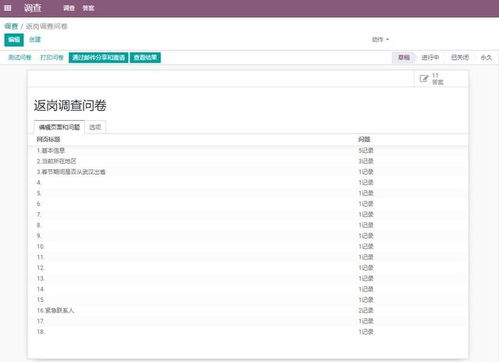Image resolution: width=499 pixels, height=362 pixels.
Task: Open page row numbered 10.
Action: [x=248, y=247]
